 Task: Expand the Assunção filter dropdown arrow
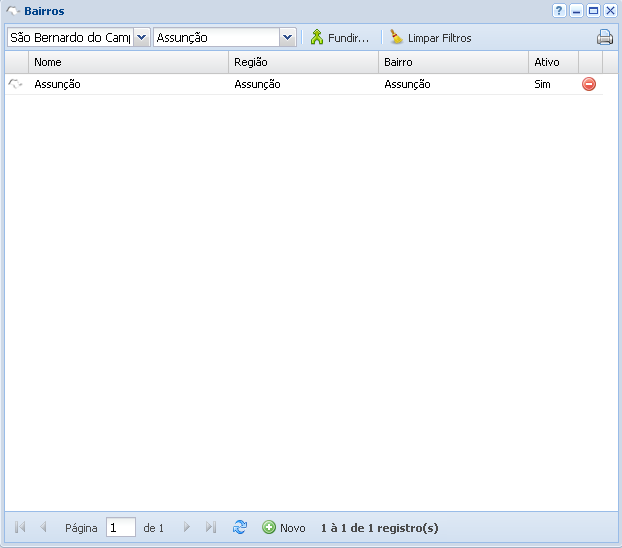coord(288,37)
